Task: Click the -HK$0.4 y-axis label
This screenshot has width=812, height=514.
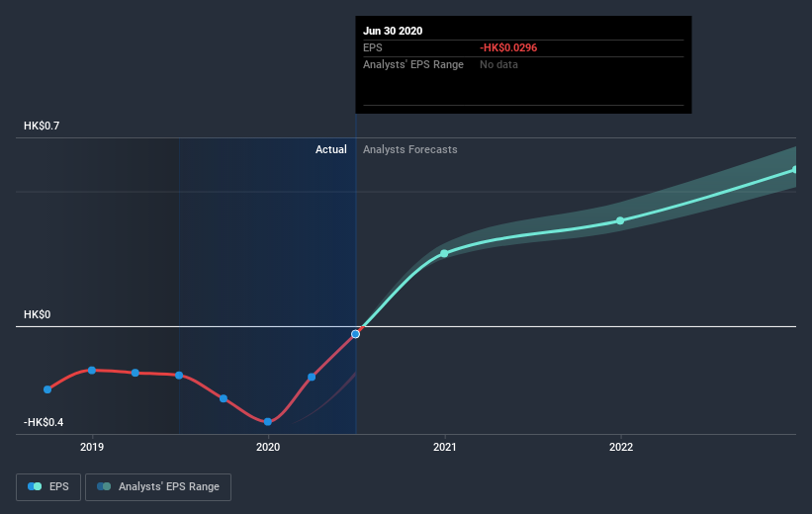Action: [46, 422]
